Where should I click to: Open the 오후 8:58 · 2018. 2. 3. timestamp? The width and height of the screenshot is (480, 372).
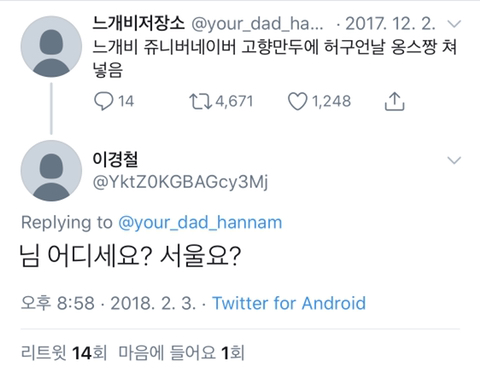click(x=108, y=303)
